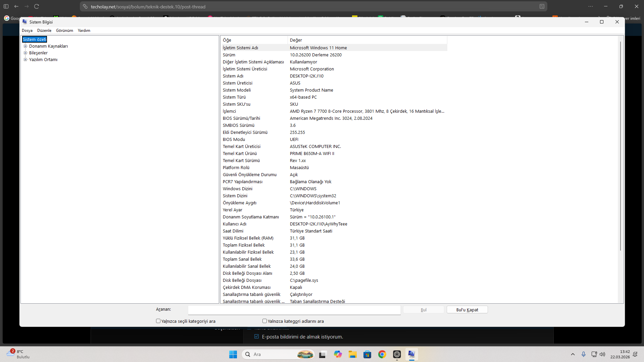
Task: Open Microsoft Store from the taskbar
Action: [x=367, y=354]
